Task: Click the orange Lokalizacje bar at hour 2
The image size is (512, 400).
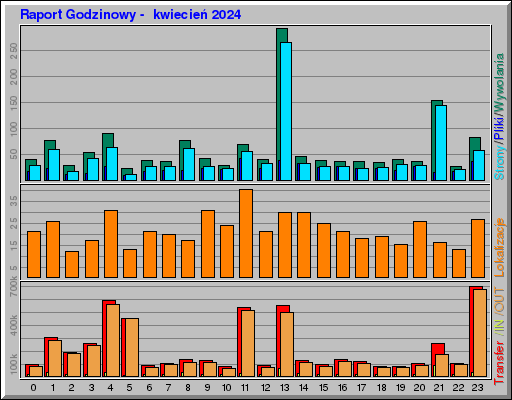Action: click(72, 264)
